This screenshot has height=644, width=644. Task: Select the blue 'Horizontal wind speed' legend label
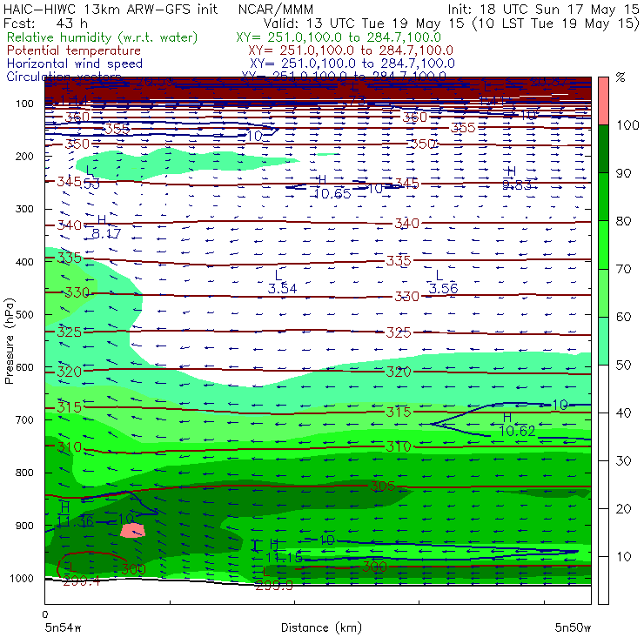(x=74, y=64)
